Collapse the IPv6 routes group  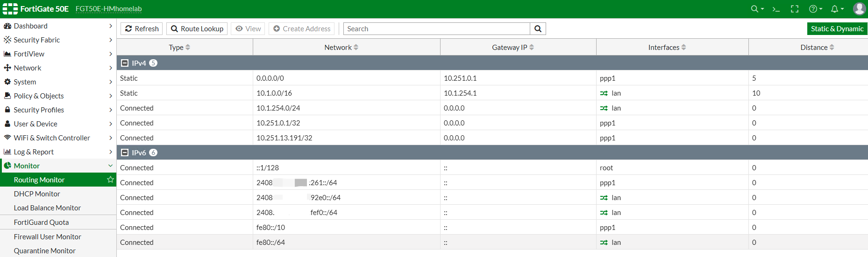125,153
